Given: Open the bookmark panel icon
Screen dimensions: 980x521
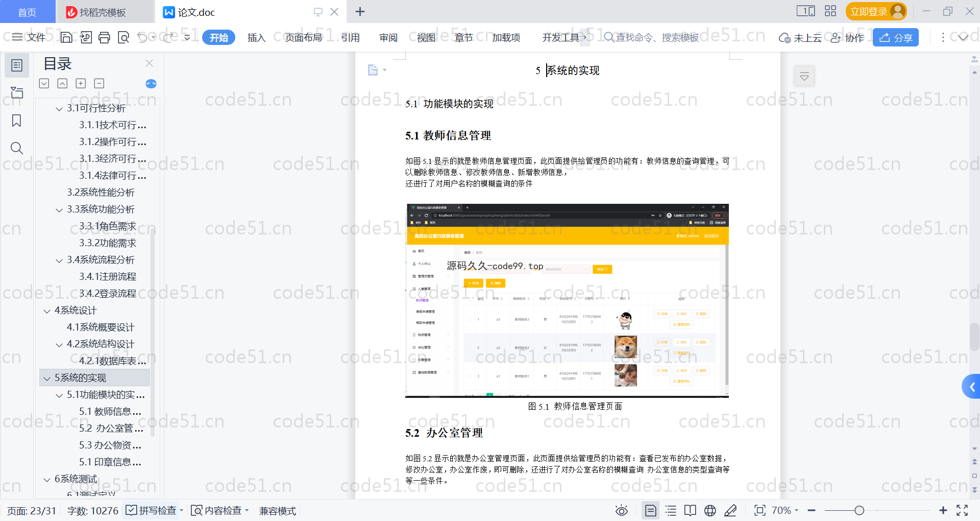Looking at the screenshot, I should tap(17, 121).
